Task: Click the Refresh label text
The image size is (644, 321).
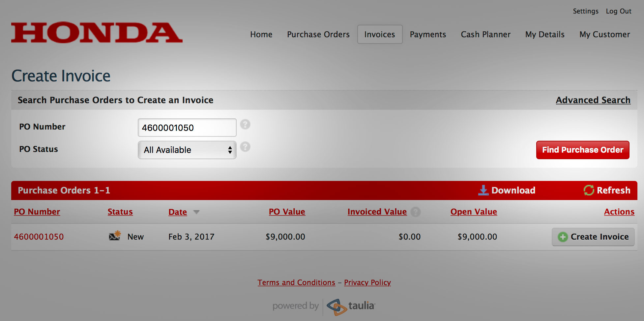Action: coord(613,190)
